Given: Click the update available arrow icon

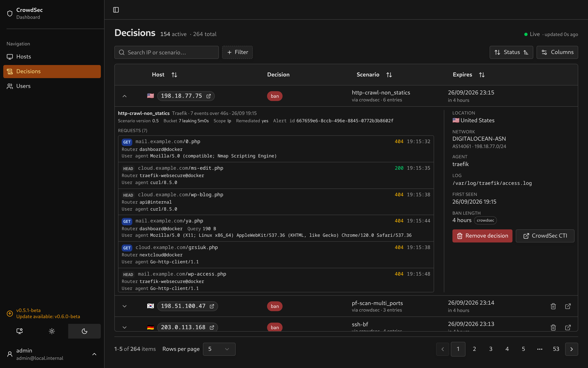Looking at the screenshot, I should coord(10,313).
